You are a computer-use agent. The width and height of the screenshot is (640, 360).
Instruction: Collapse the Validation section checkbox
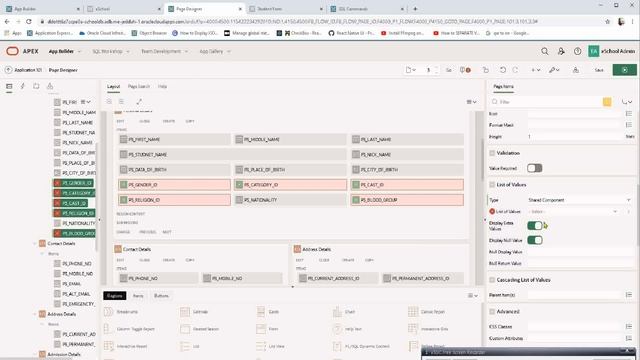(492, 153)
